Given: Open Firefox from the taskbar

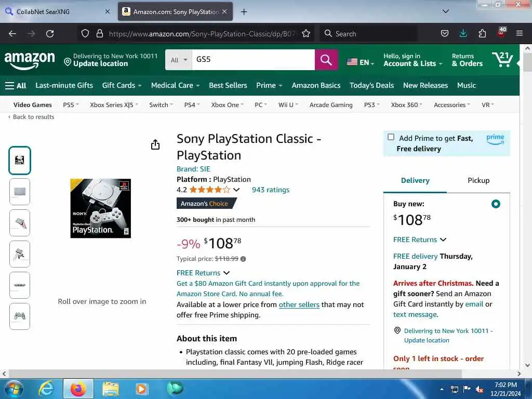Looking at the screenshot, I should [78, 389].
